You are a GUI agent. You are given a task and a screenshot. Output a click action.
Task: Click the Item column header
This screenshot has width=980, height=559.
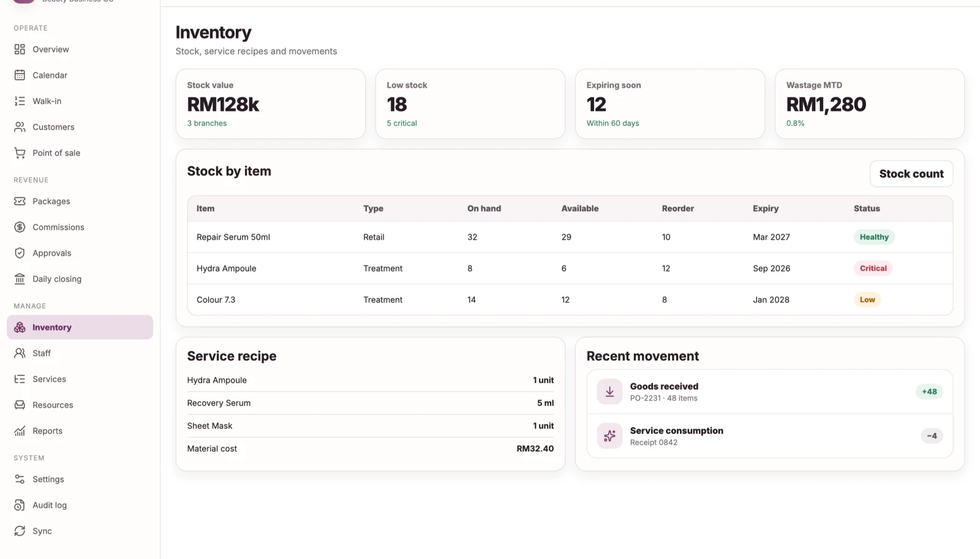point(205,208)
